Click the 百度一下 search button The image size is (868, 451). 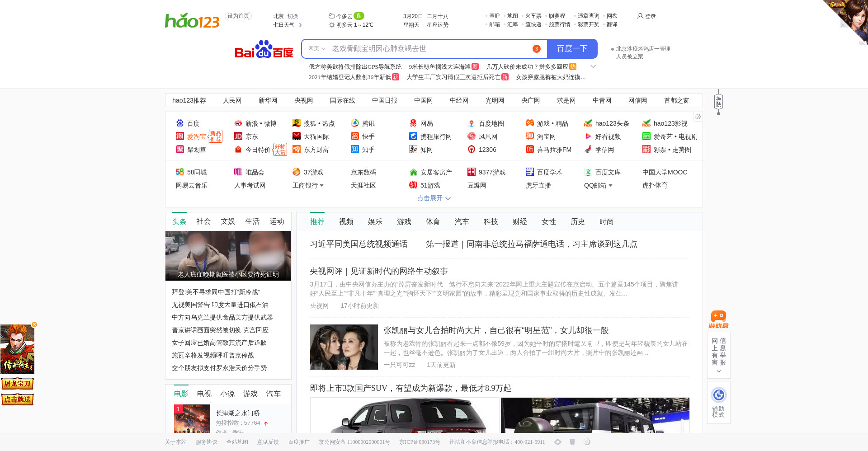pos(572,49)
